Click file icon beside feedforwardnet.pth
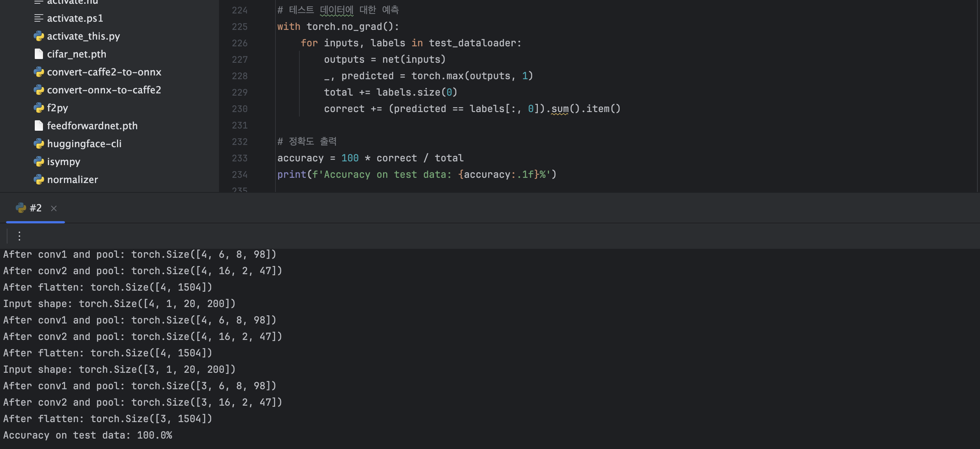Image resolution: width=980 pixels, height=449 pixels. pyautogui.click(x=38, y=126)
